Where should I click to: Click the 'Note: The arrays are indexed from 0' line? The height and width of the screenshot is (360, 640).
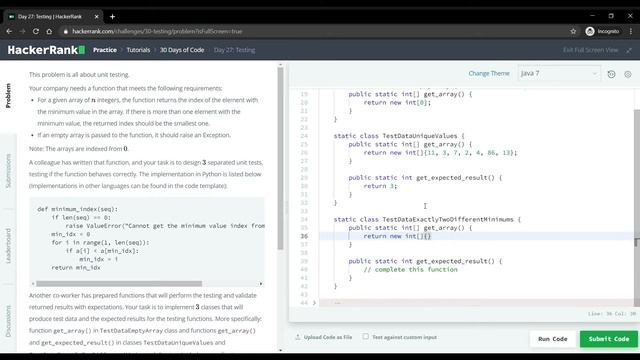coord(78,149)
